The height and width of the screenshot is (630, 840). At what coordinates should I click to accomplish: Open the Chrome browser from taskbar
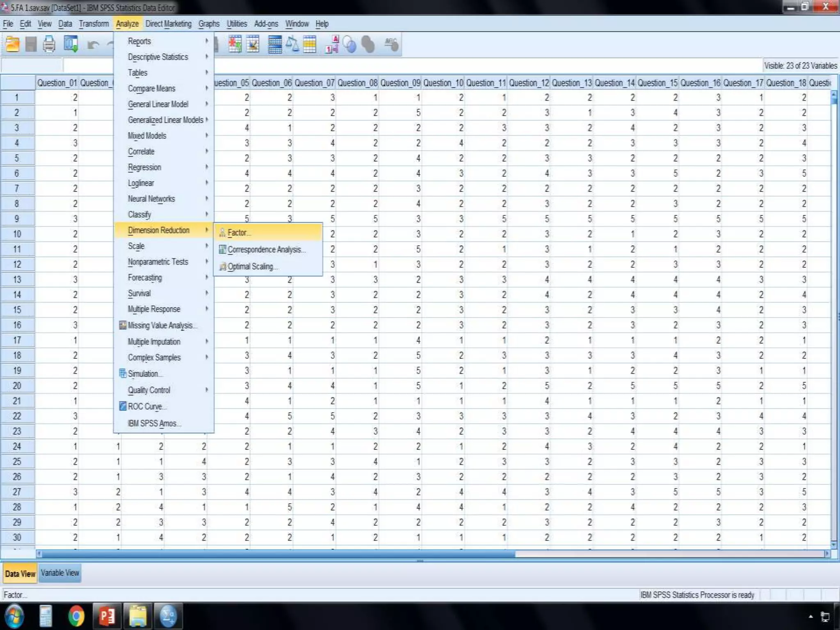[76, 616]
